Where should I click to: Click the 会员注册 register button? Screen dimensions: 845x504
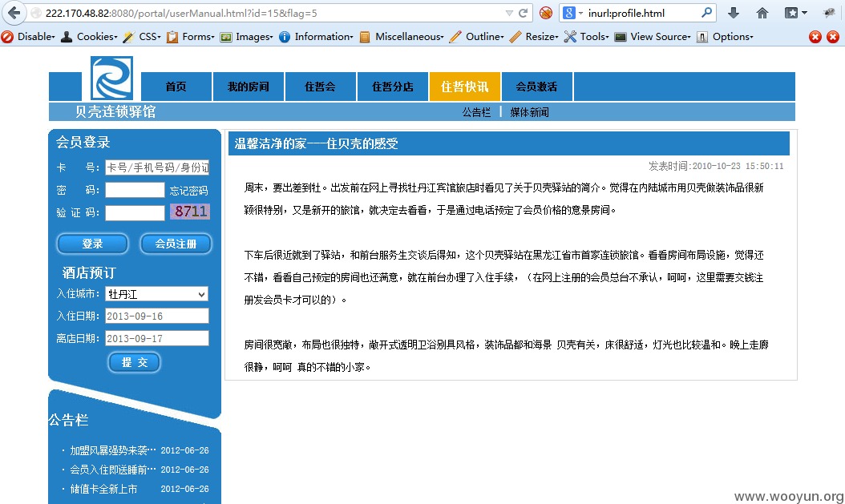click(176, 244)
